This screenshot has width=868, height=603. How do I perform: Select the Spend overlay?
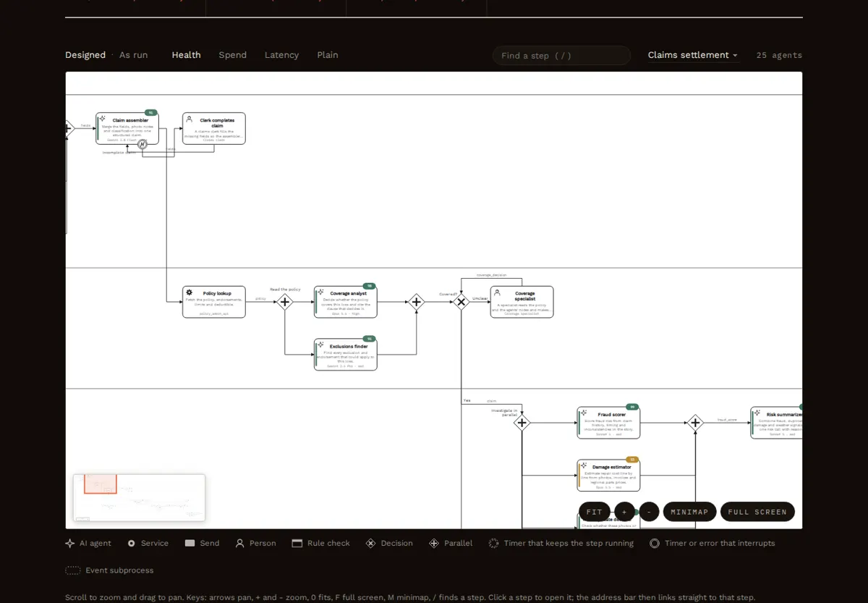click(233, 55)
